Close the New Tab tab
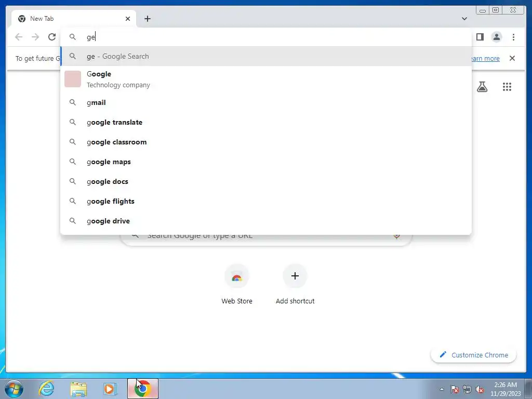The image size is (532, 399). pos(128,19)
